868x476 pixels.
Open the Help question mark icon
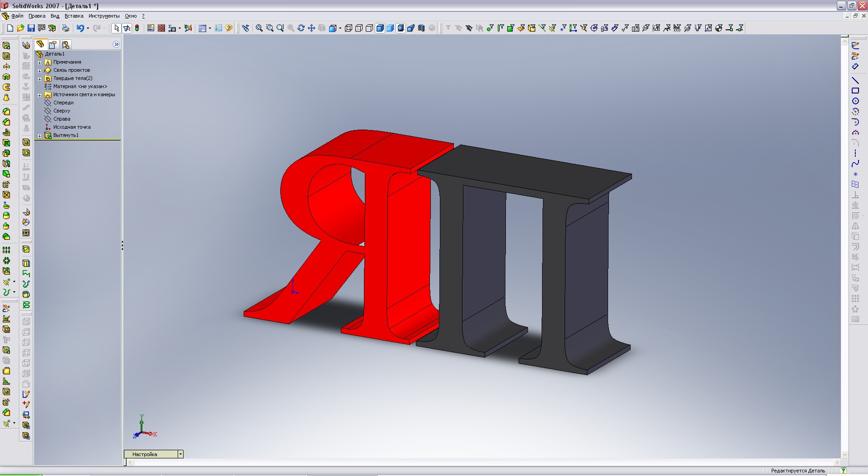[229, 28]
